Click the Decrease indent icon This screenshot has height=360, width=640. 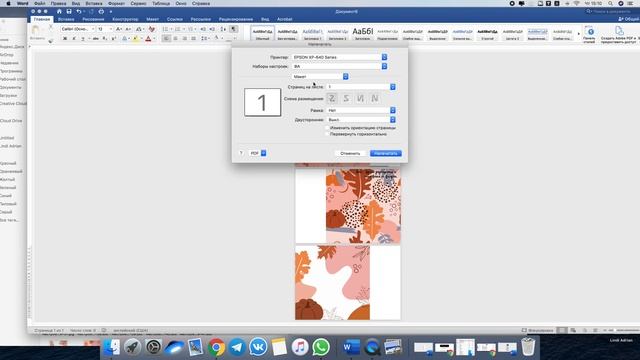coord(203,29)
